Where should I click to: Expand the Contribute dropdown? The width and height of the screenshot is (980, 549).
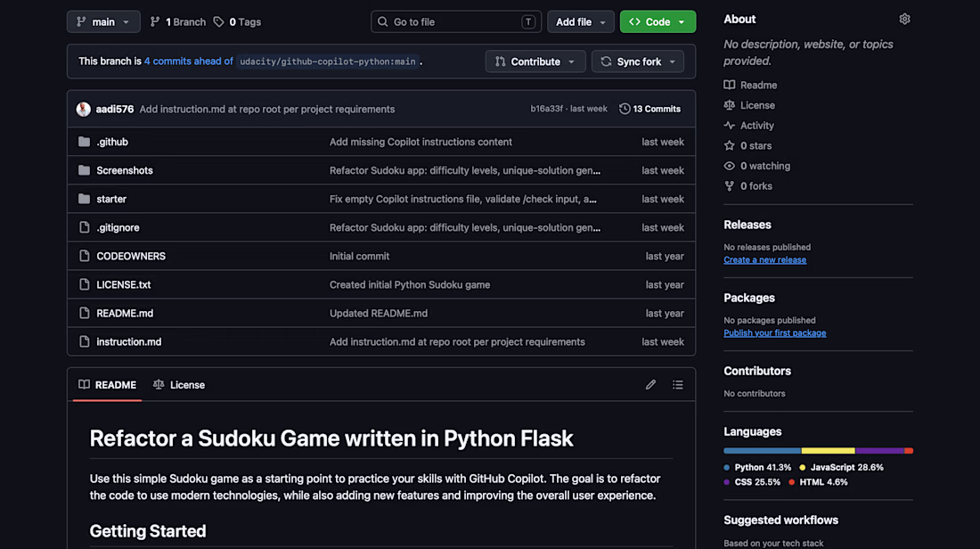[535, 61]
